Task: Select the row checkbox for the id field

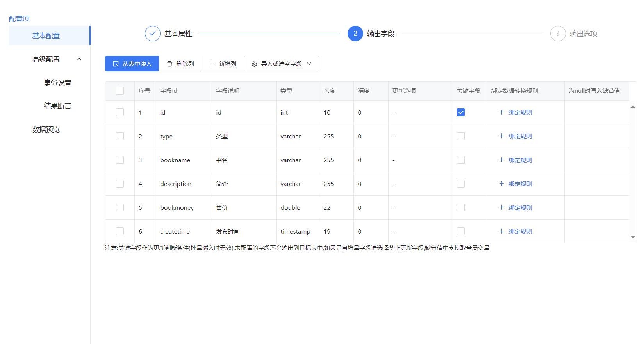Action: tap(120, 112)
